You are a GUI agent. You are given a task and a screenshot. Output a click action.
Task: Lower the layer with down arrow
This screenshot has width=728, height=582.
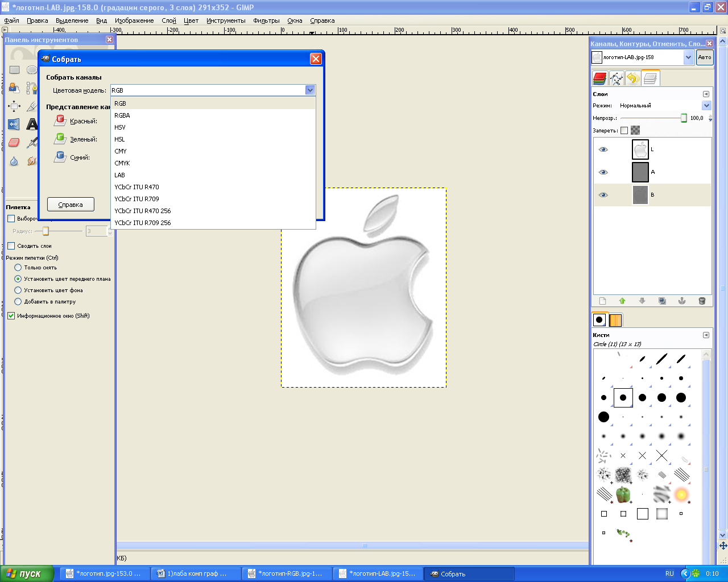[642, 301]
